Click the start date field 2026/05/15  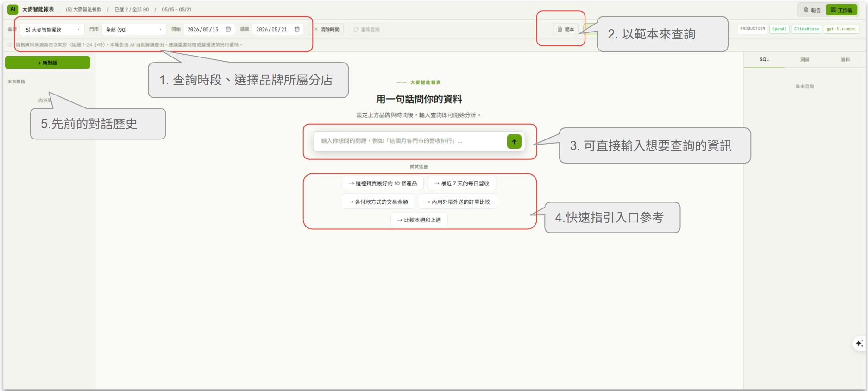(x=209, y=29)
